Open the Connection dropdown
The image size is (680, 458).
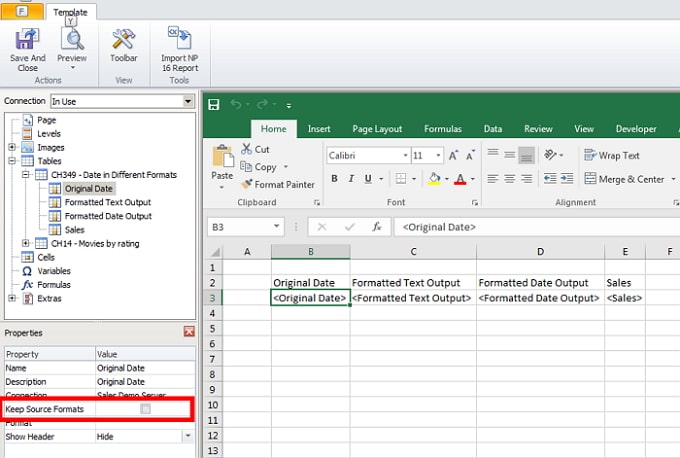[187, 101]
